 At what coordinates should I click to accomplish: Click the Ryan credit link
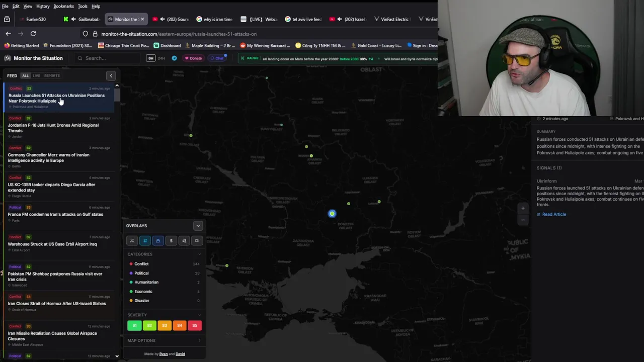164,354
